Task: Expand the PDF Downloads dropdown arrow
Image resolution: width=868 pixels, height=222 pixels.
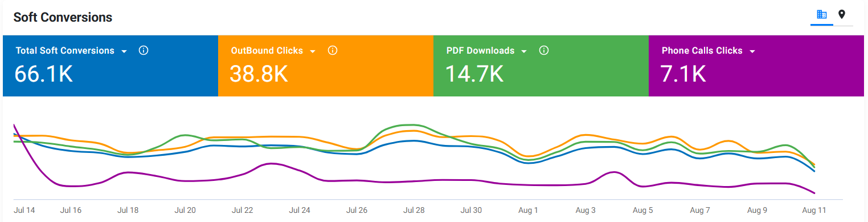Action: coord(524,51)
